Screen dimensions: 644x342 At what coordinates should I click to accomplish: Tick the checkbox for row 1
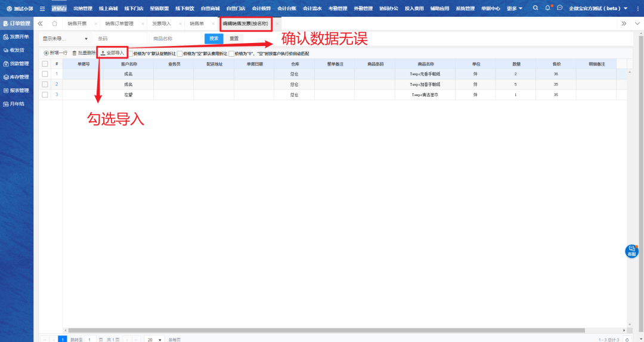(x=45, y=74)
